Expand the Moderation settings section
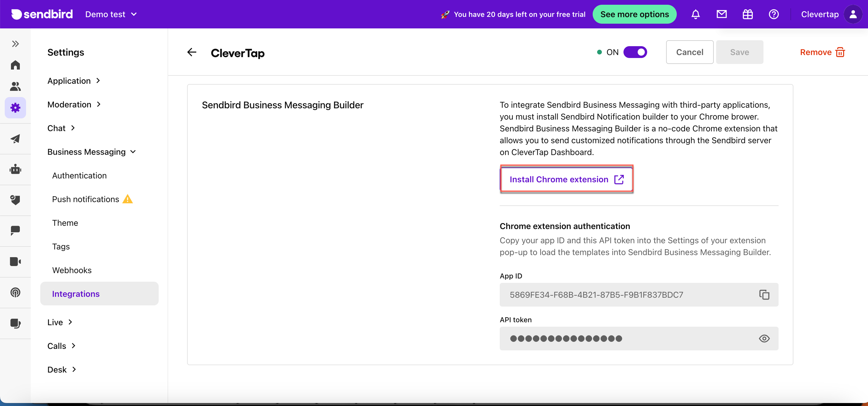 74,104
